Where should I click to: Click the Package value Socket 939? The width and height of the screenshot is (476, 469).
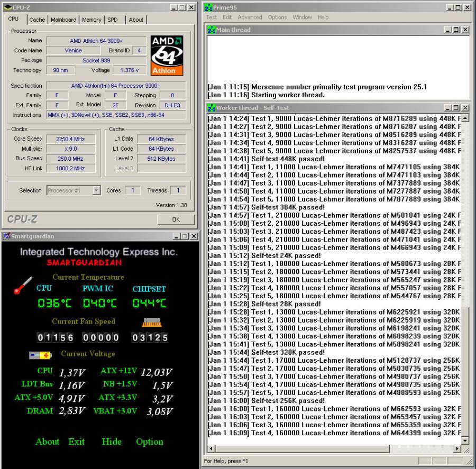point(96,60)
